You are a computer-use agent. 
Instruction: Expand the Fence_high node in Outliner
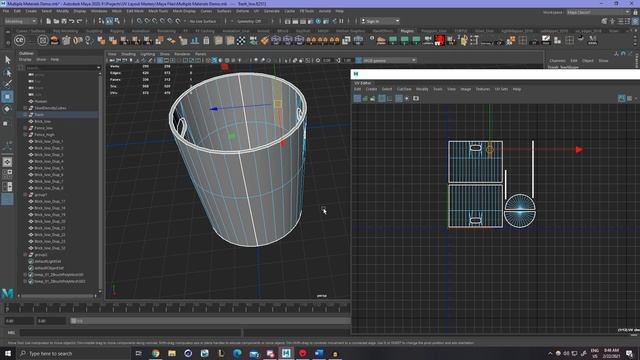click(x=25, y=135)
